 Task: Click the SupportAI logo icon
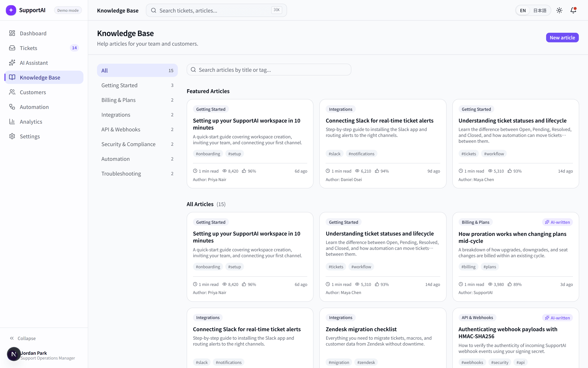[11, 10]
